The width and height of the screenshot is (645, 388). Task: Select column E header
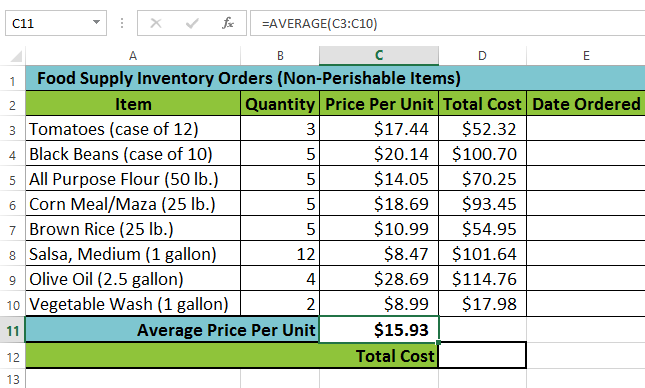click(586, 56)
